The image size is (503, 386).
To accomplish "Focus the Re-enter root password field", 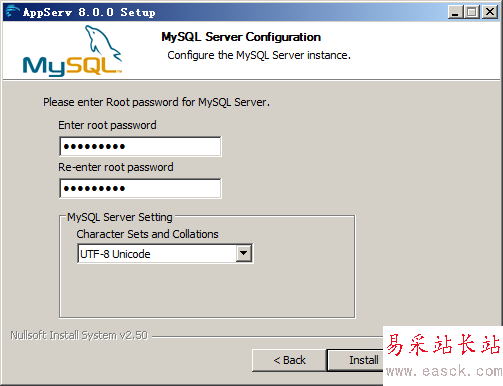I will pos(140,188).
